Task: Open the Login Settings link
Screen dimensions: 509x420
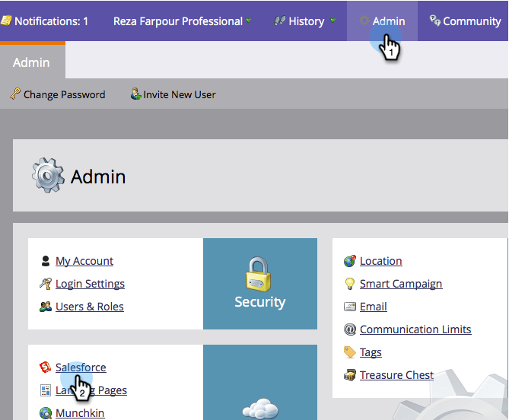Action: (90, 284)
